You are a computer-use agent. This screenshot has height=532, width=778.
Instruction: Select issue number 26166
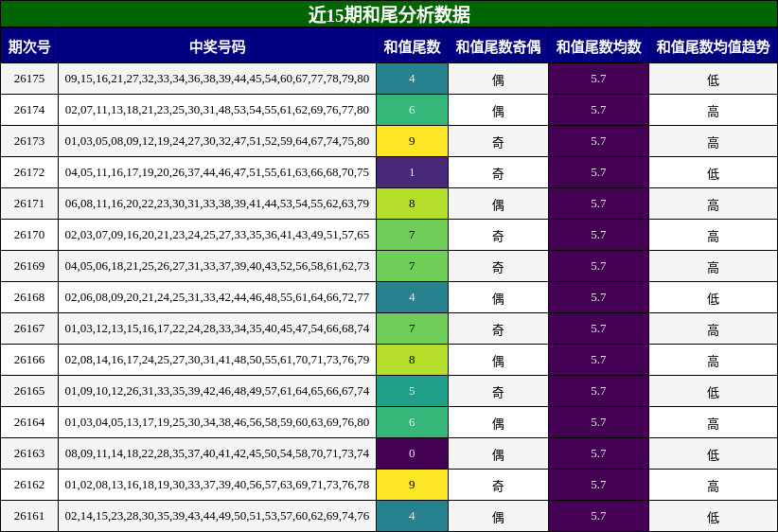click(29, 361)
